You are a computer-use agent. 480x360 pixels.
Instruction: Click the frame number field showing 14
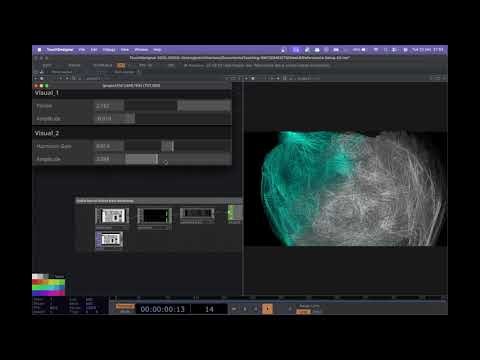point(209,309)
